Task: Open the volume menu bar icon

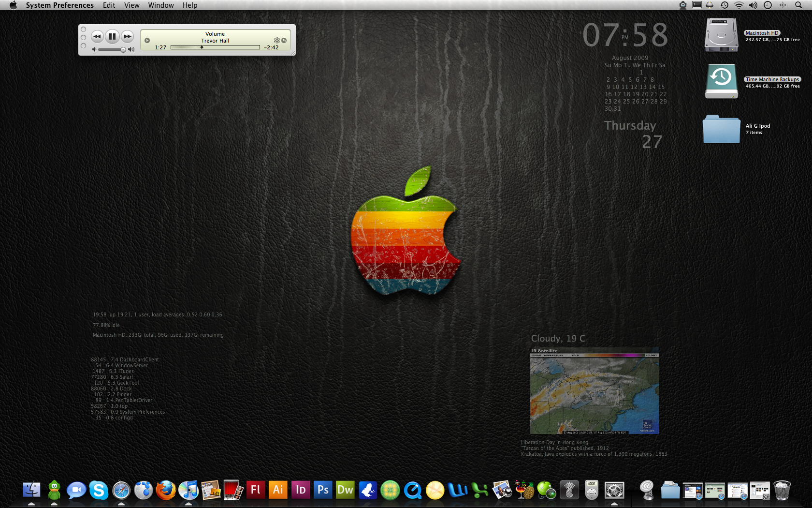Action: (753, 5)
